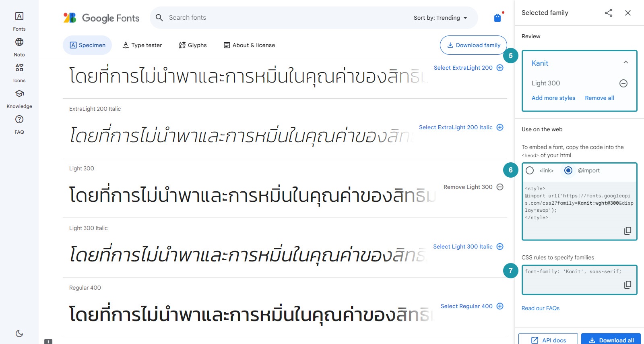Click the Kanit family name link
The height and width of the screenshot is (344, 644).
(x=540, y=63)
